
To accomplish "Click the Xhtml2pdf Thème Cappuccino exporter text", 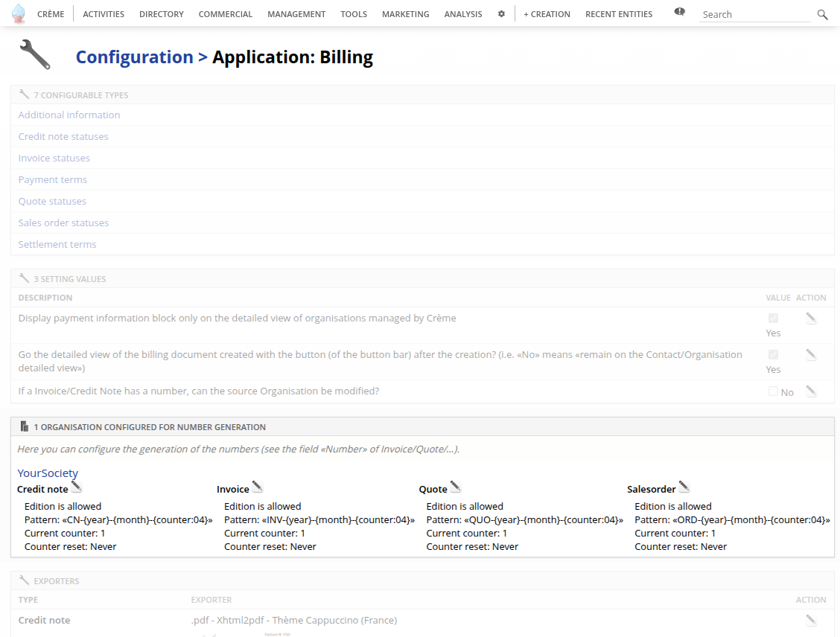I will click(x=294, y=620).
